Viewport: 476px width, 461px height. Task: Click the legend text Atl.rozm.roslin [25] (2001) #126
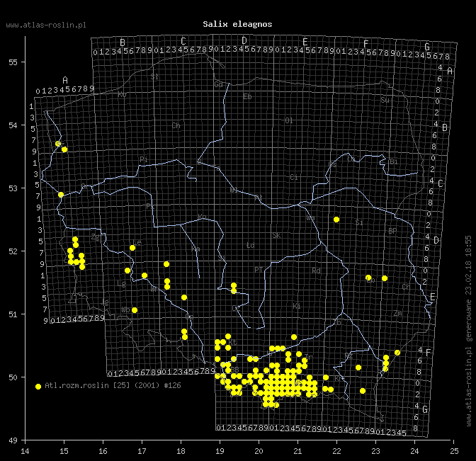click(x=113, y=385)
